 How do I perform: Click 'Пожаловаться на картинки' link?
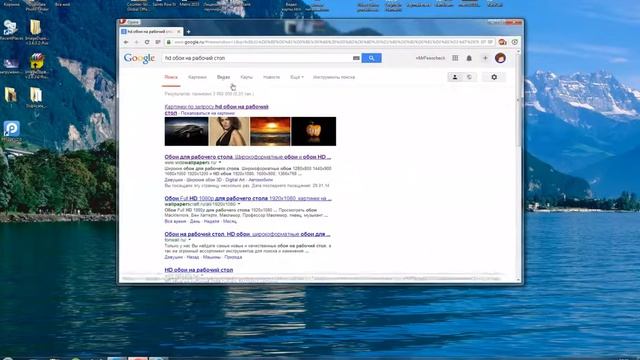[x=207, y=113]
